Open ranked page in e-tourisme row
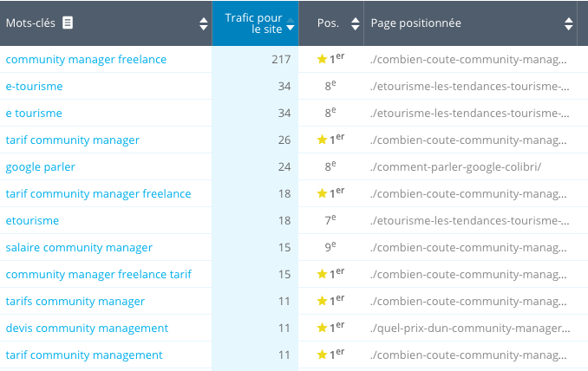The width and height of the screenshot is (588, 371). (x=469, y=86)
